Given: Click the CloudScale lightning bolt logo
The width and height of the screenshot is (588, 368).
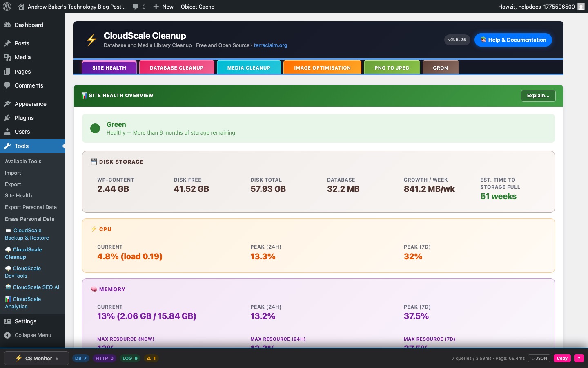Looking at the screenshot, I should [91, 40].
